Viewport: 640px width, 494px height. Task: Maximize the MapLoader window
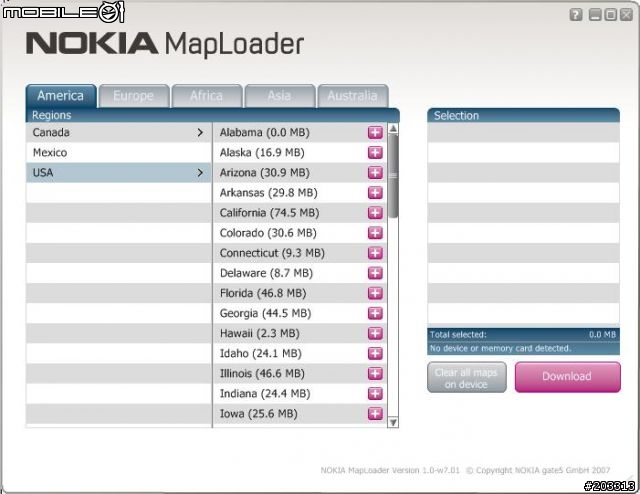(x=610, y=15)
